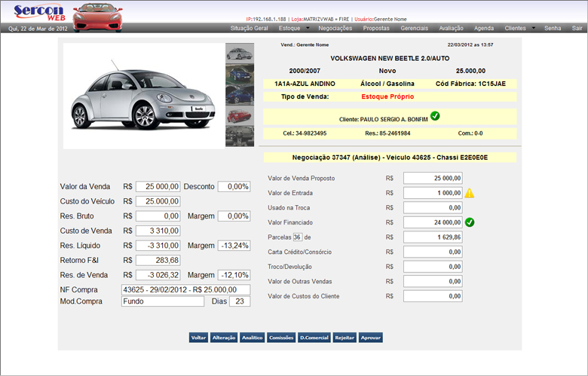Click the Sercon WEB logo
Screen dimensions: 588x376
click(39, 12)
